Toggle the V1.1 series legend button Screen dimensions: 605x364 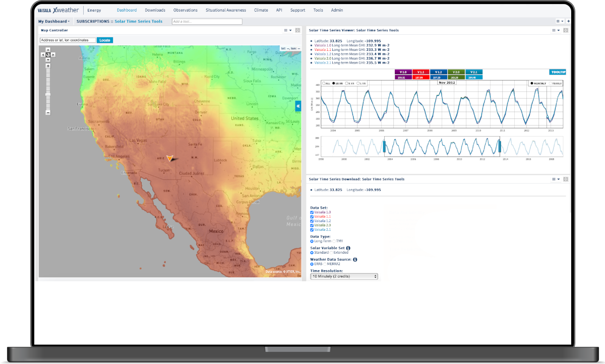click(x=420, y=72)
